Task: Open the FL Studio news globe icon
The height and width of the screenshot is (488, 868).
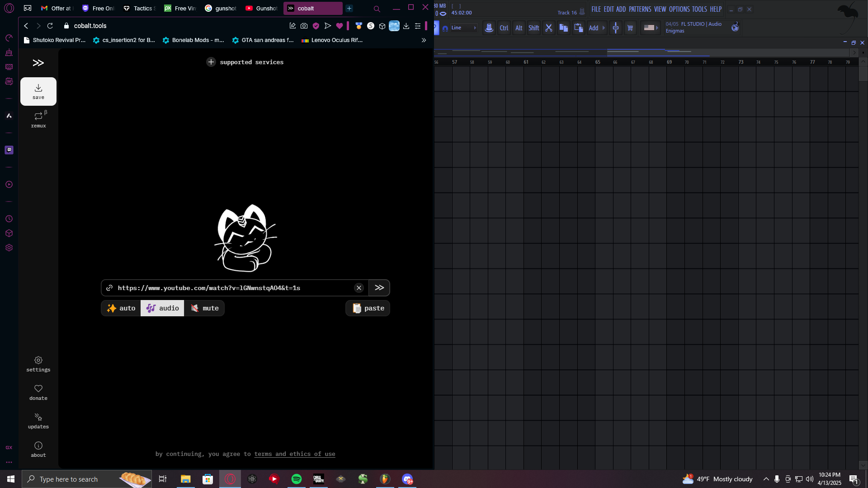Action: 735,28
